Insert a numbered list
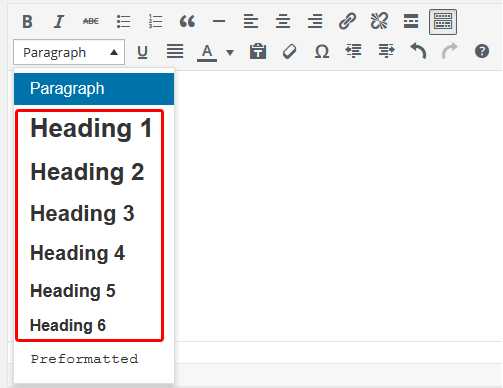Image resolution: width=503 pixels, height=388 pixels. click(155, 22)
